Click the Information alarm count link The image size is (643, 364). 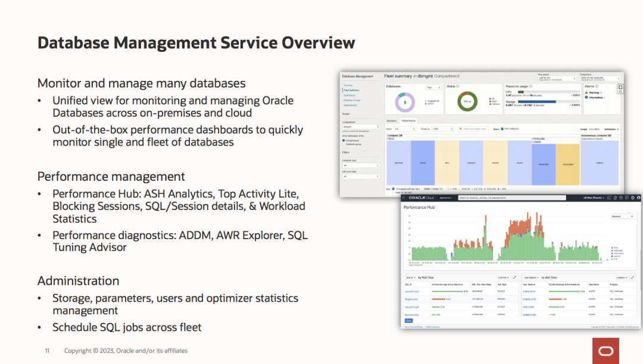(605, 98)
